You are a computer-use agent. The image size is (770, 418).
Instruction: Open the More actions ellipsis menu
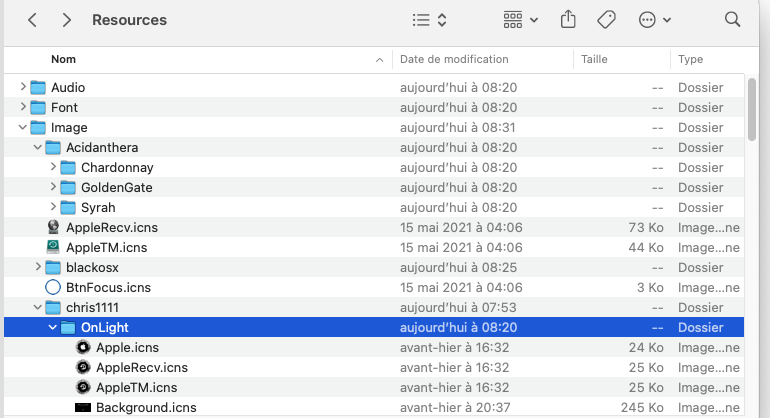pyautogui.click(x=655, y=20)
